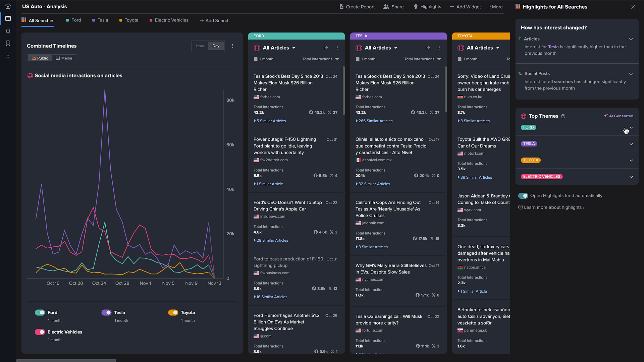Open Combined Timelines three-dot menu
The image size is (644, 362).
coord(232,46)
